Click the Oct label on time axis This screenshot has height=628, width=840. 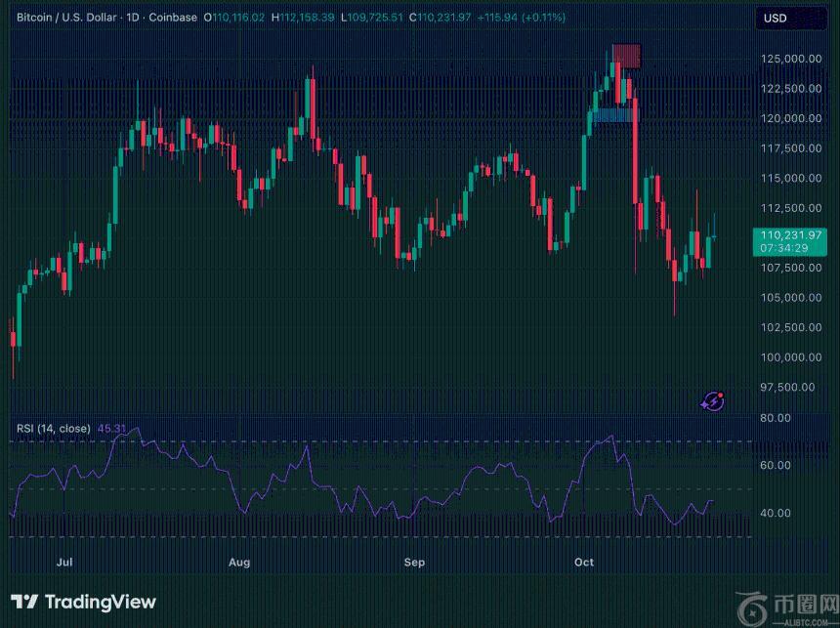point(584,563)
